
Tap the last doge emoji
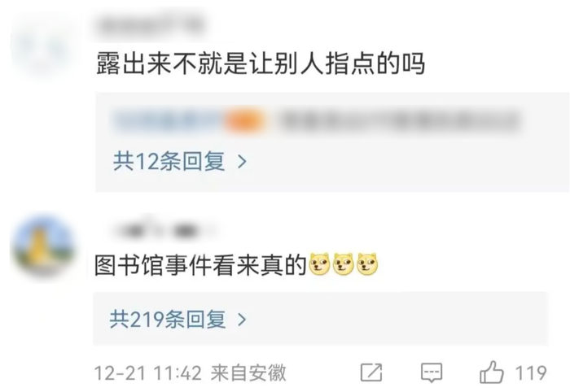[x=367, y=264]
